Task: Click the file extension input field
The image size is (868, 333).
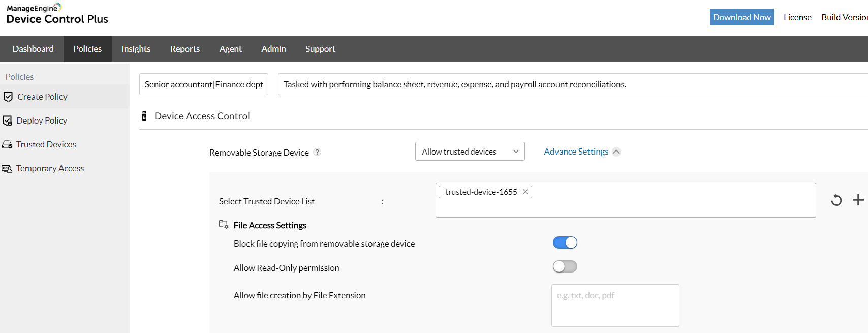Action: pos(615,305)
